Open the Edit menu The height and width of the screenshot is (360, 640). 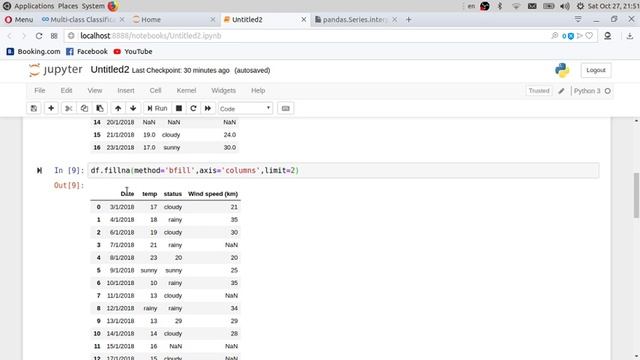(x=67, y=91)
